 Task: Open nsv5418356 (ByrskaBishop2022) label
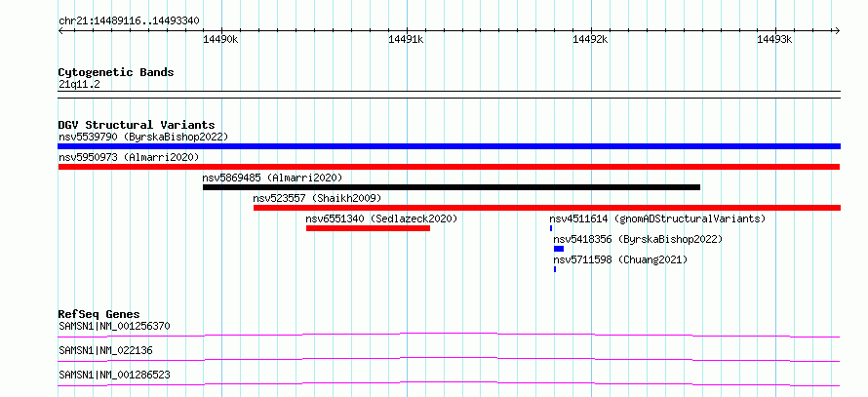[x=638, y=239]
